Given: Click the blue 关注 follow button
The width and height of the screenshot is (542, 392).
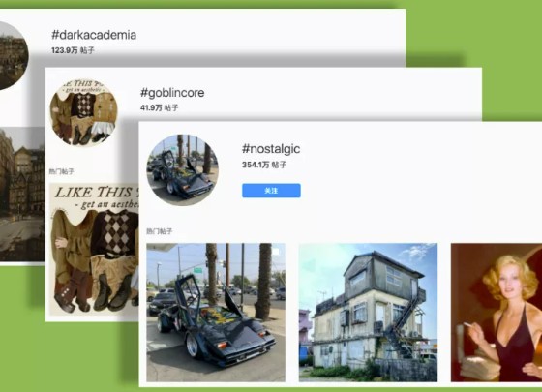Looking at the screenshot, I should (271, 191).
